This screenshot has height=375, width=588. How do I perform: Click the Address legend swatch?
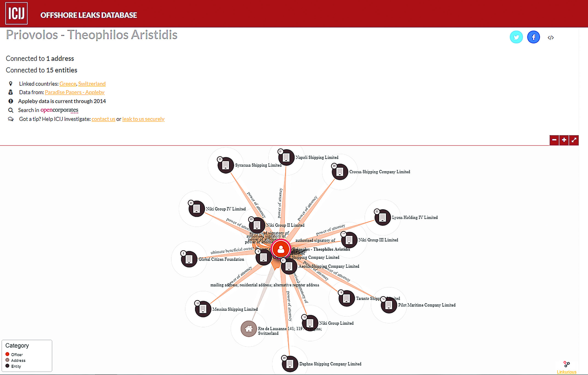click(x=7, y=360)
